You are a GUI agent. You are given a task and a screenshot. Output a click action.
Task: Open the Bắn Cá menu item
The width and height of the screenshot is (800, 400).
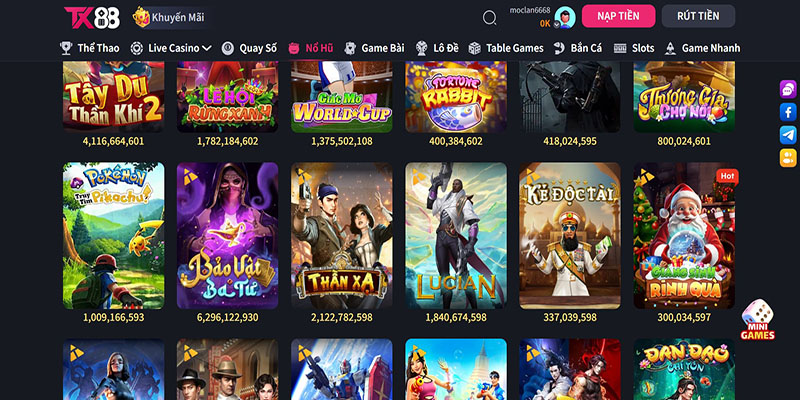(578, 48)
